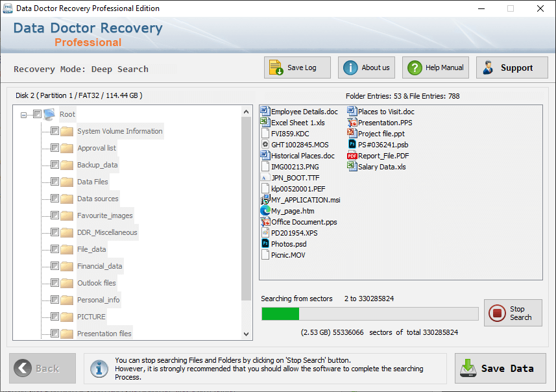The height and width of the screenshot is (392, 556).
Task: Click the Save Data button
Action: click(x=500, y=368)
